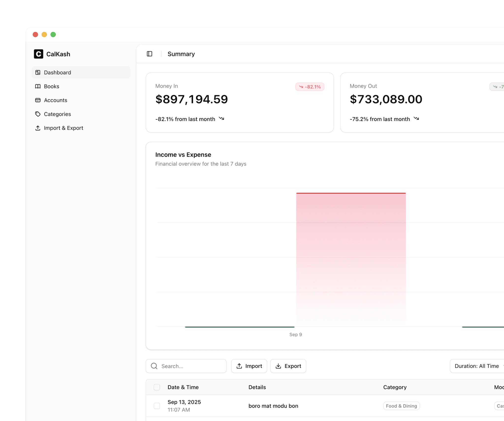This screenshot has width=504, height=421.
Task: Click the Sep 9 axis label
Action: point(296,334)
